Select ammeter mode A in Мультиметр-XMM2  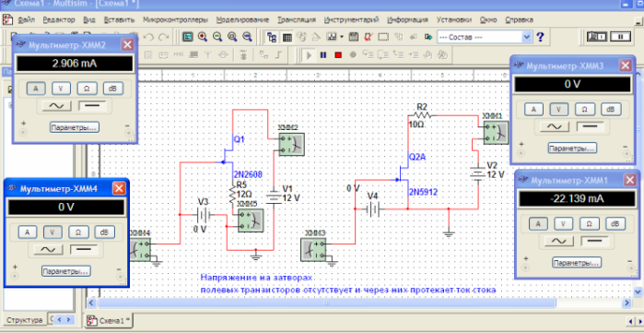(36, 88)
